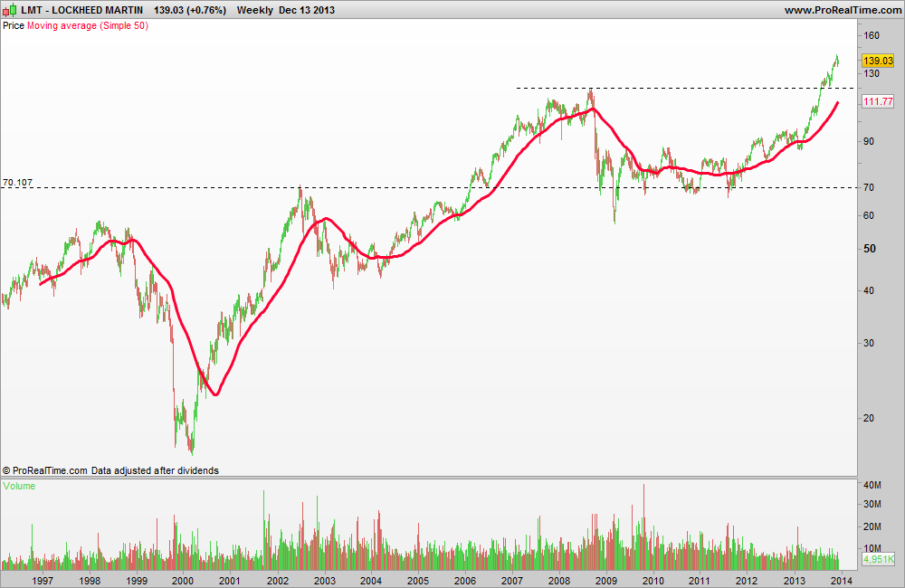
Task: Click the red 111.77 moving average tag
Action: tap(878, 101)
